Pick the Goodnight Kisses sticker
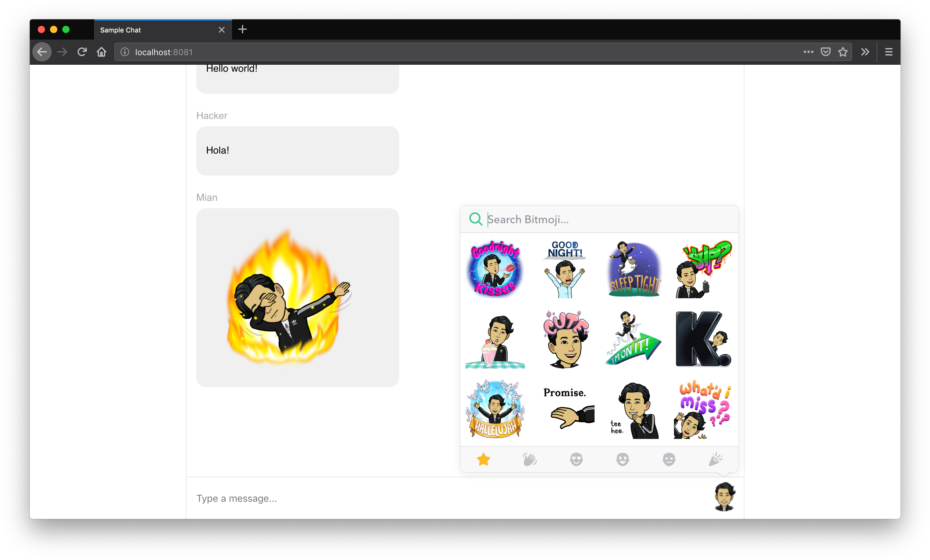Image resolution: width=930 pixels, height=560 pixels. click(x=495, y=269)
